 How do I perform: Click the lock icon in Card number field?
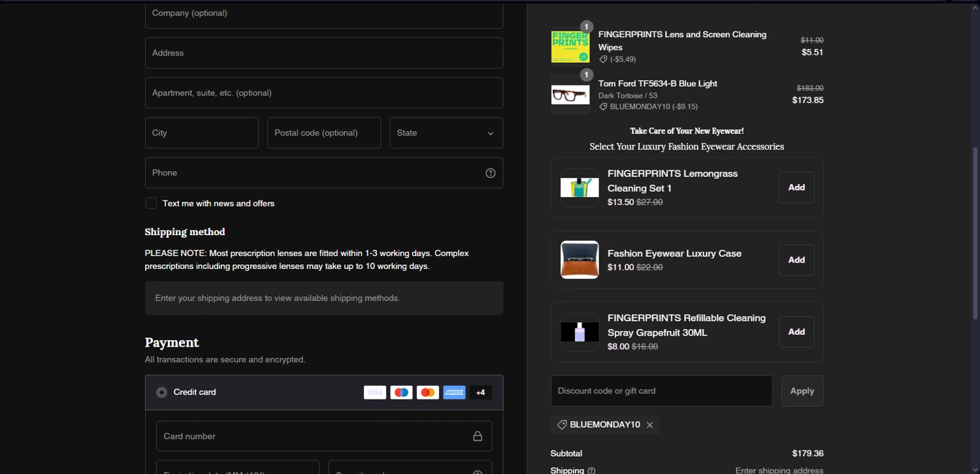click(x=478, y=436)
